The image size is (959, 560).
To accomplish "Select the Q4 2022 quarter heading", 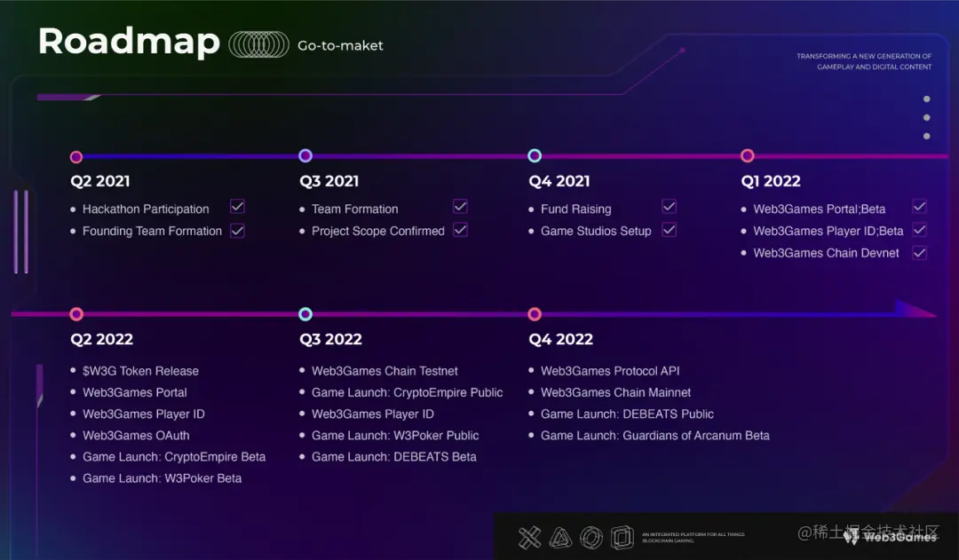I will coord(560,339).
